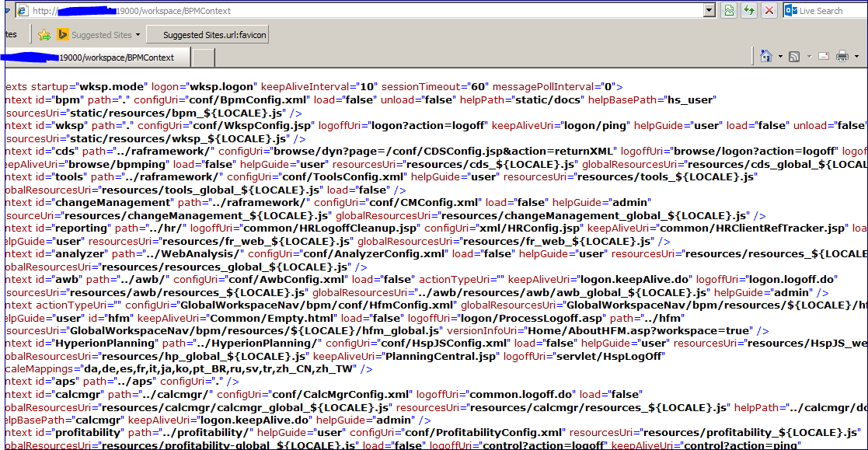Expand the Home button dropdown menu
The image size is (868, 450).
tap(780, 57)
